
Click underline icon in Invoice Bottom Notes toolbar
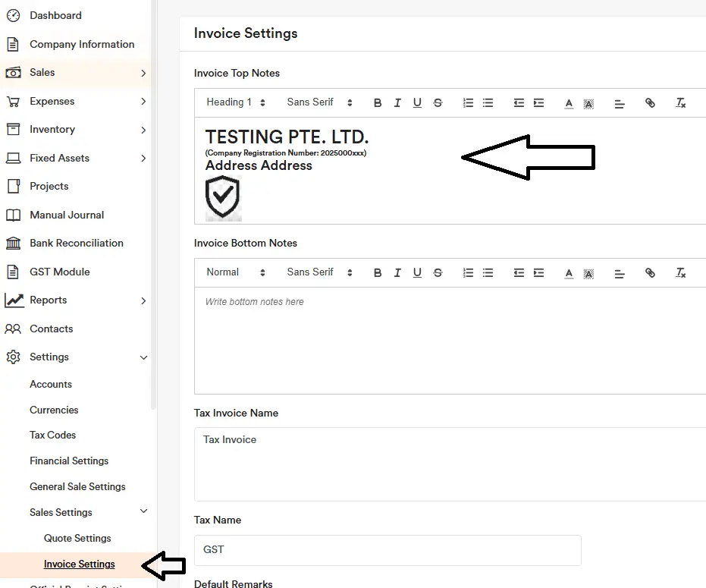pos(417,273)
